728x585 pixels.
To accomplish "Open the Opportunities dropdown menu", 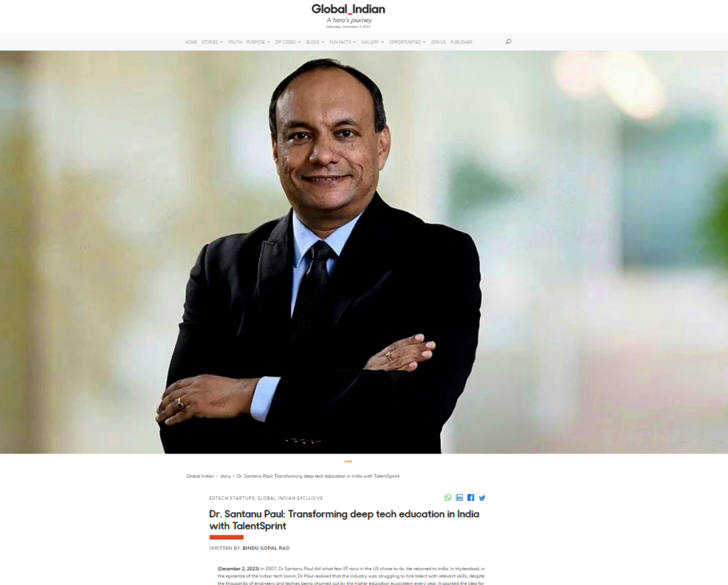I will pyautogui.click(x=407, y=42).
